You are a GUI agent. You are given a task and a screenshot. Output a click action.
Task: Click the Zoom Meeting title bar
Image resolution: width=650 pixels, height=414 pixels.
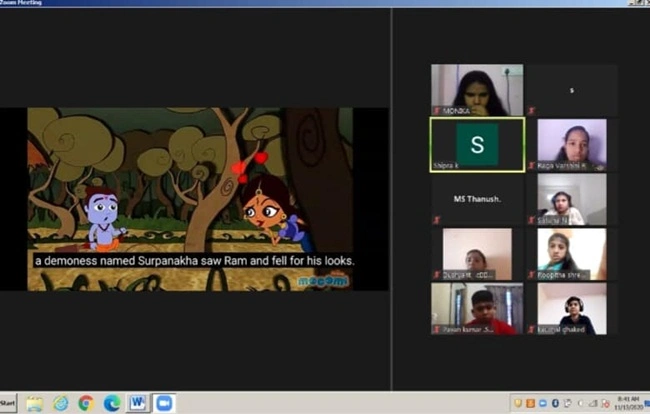pos(325,3)
